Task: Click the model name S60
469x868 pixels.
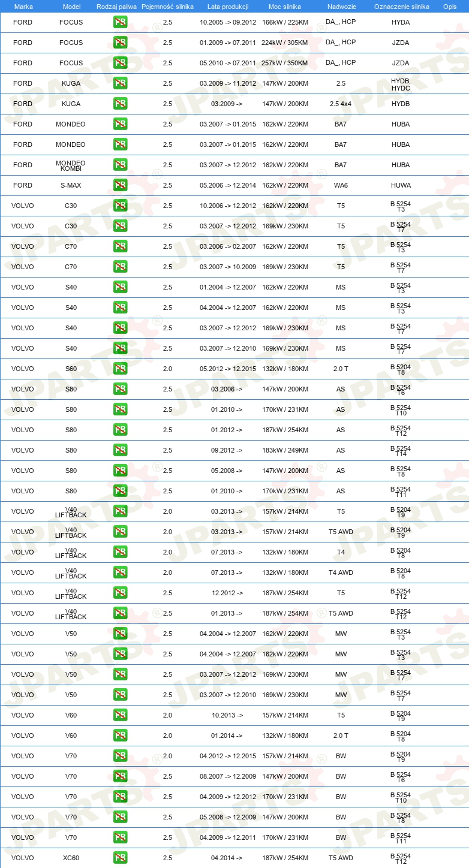Action: coord(71,369)
